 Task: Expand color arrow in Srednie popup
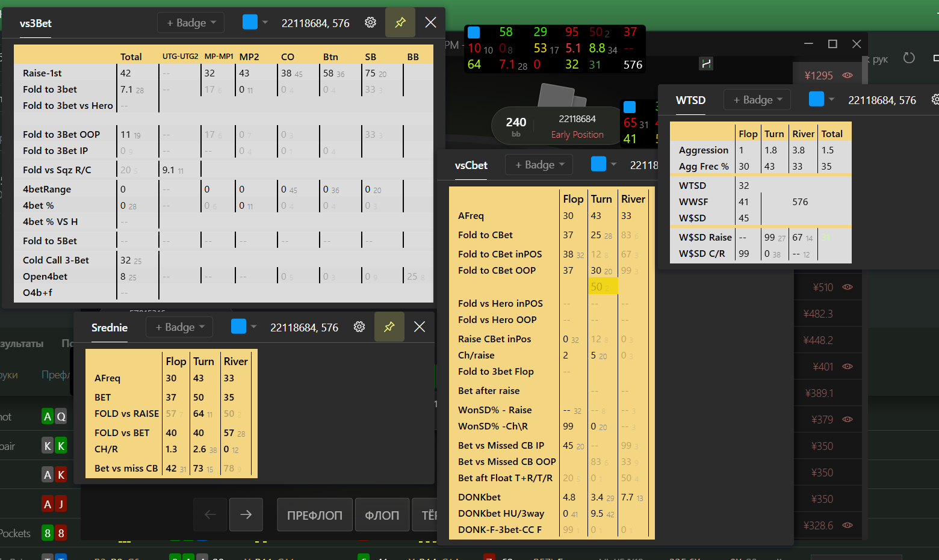[253, 327]
